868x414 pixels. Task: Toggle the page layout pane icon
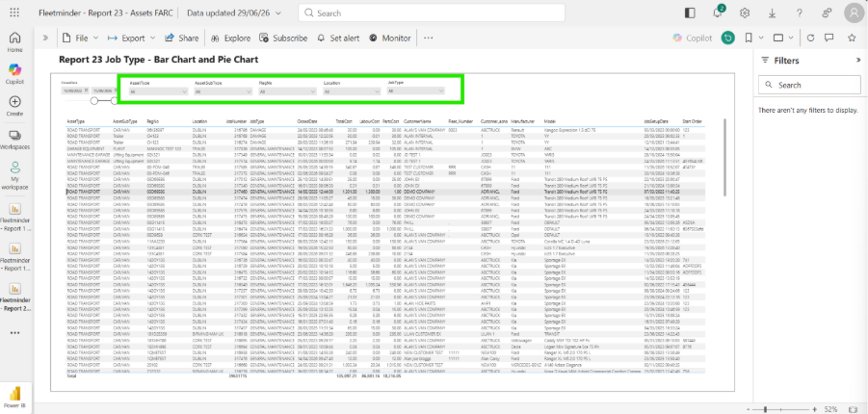[690, 13]
